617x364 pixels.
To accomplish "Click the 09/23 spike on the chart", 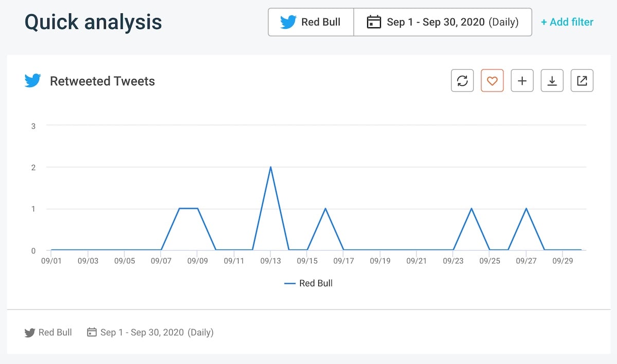I will point(471,209).
